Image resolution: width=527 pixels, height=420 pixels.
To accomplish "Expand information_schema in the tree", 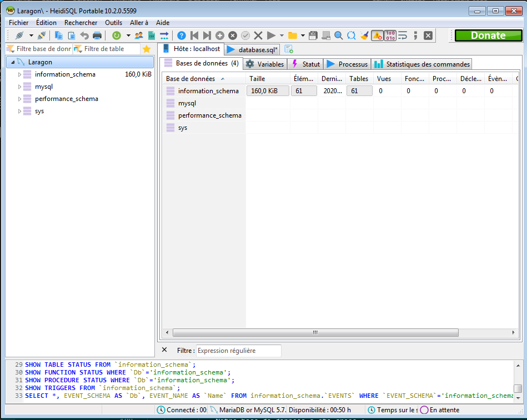I will tap(19, 74).
